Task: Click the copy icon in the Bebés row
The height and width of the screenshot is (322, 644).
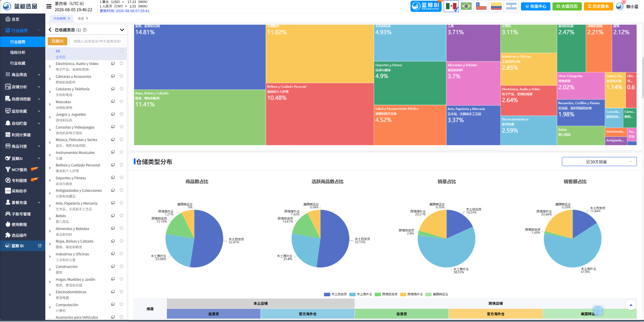Action: [113, 215]
